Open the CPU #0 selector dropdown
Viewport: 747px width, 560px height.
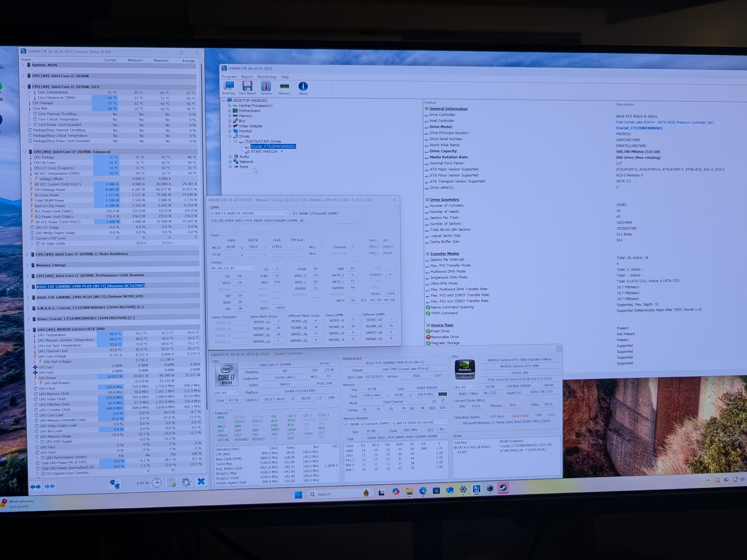225,393
